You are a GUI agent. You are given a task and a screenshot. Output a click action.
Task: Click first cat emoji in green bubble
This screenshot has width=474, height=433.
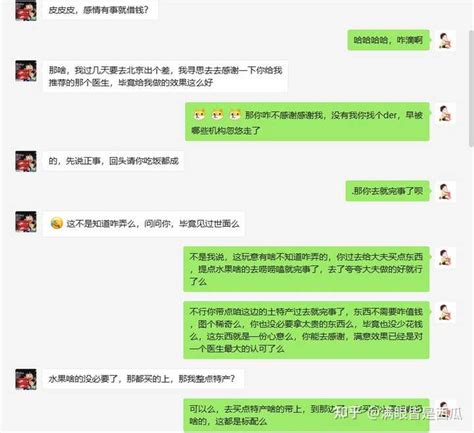[x=199, y=115]
